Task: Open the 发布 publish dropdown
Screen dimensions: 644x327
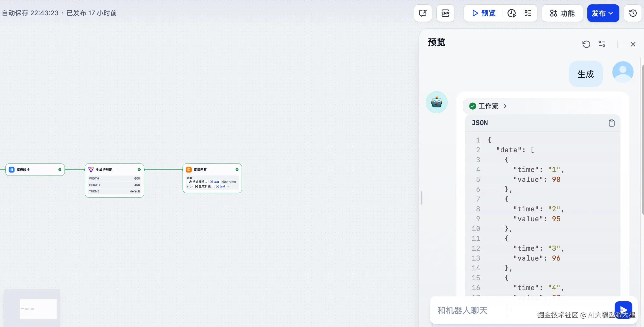Action: click(603, 13)
